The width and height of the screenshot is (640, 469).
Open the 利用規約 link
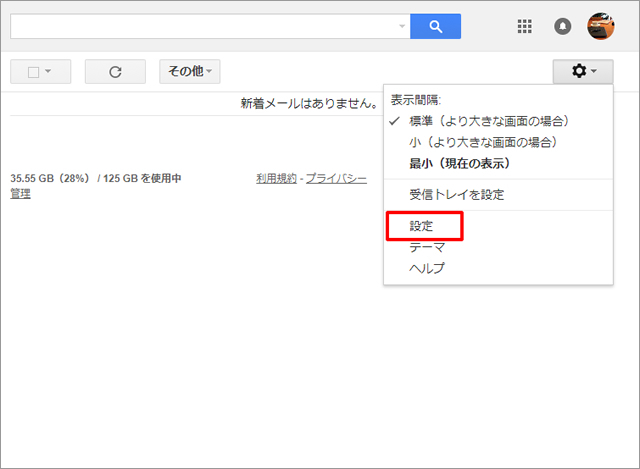(276, 178)
